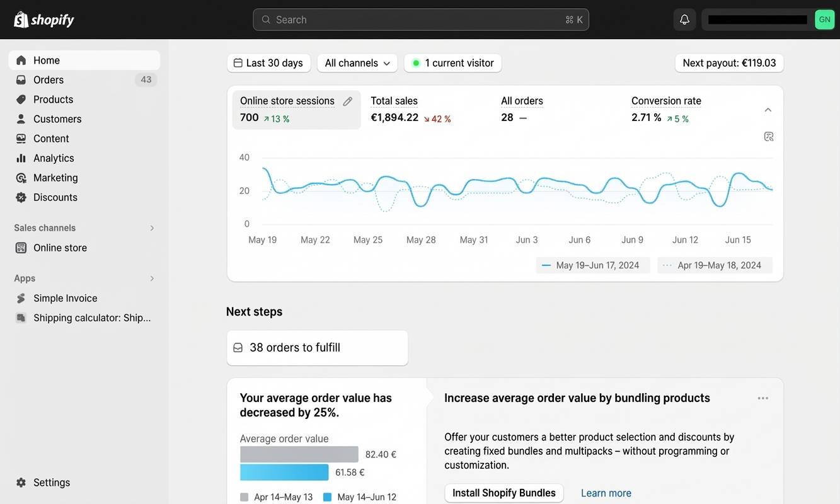Click the Learn more link
This screenshot has height=504, width=840.
coord(606,493)
